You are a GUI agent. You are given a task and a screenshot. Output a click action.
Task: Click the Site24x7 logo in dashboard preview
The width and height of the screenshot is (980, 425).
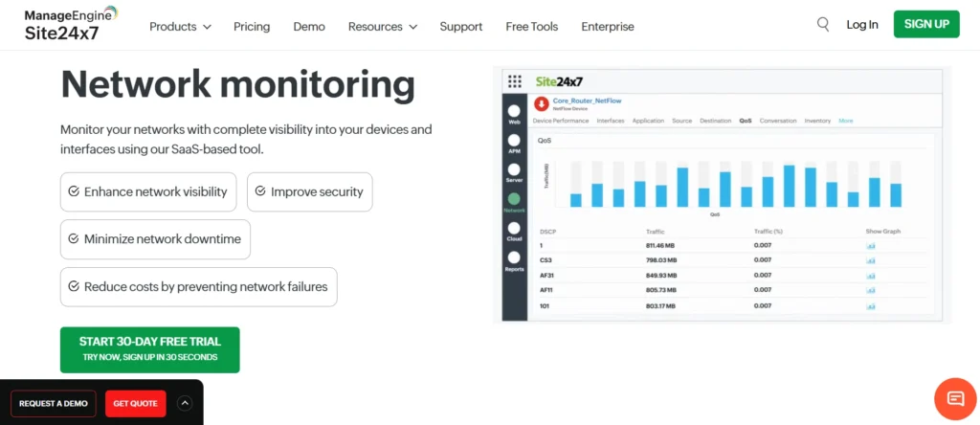pyautogui.click(x=559, y=81)
